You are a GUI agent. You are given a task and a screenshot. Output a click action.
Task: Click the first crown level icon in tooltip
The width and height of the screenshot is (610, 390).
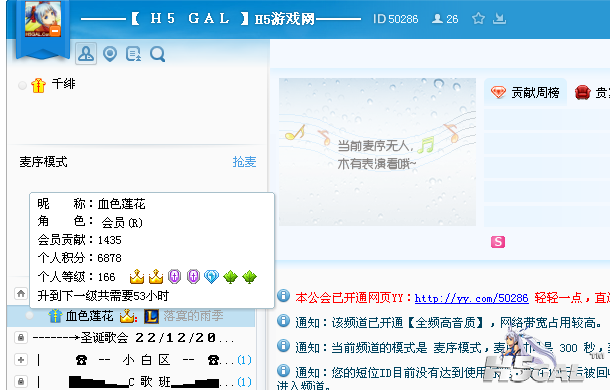pos(137,277)
